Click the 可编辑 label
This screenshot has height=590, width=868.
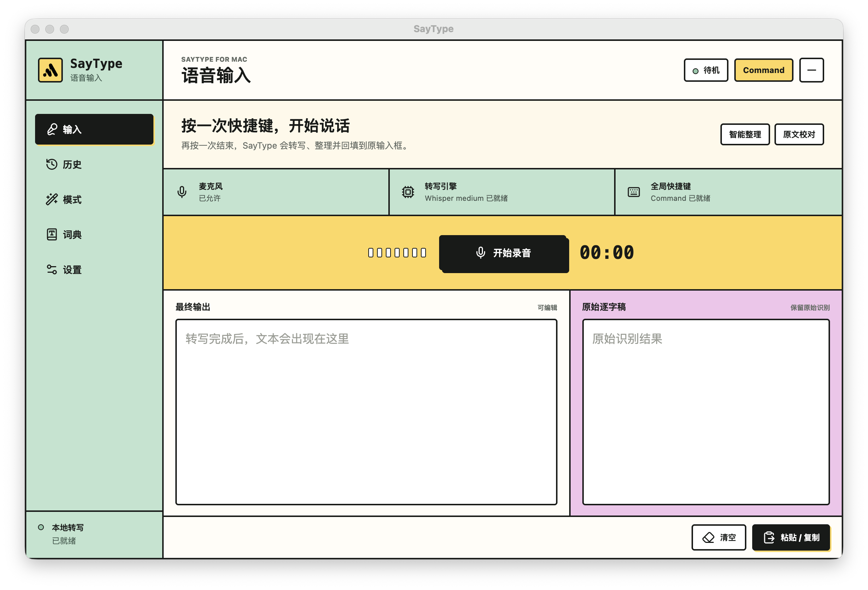tap(547, 307)
